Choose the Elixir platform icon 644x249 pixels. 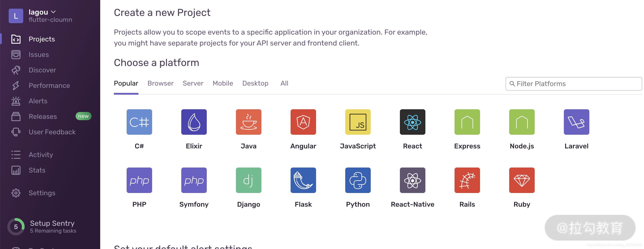(194, 122)
